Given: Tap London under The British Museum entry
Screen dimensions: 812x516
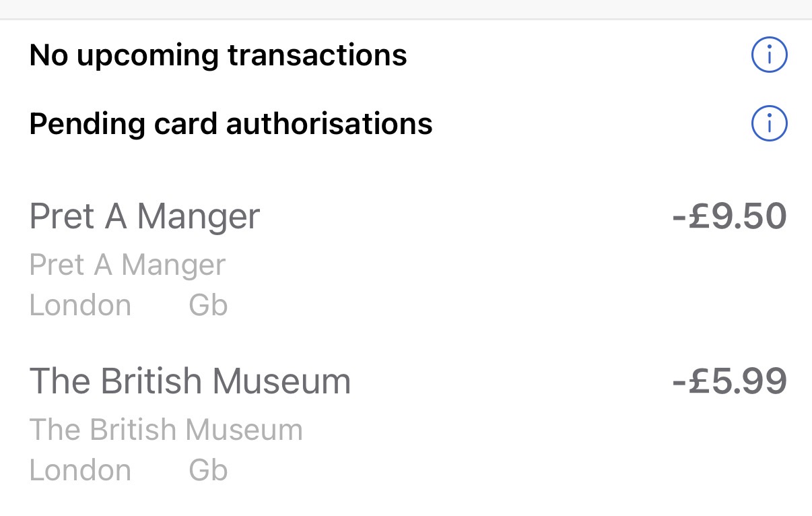Looking at the screenshot, I should tap(80, 470).
